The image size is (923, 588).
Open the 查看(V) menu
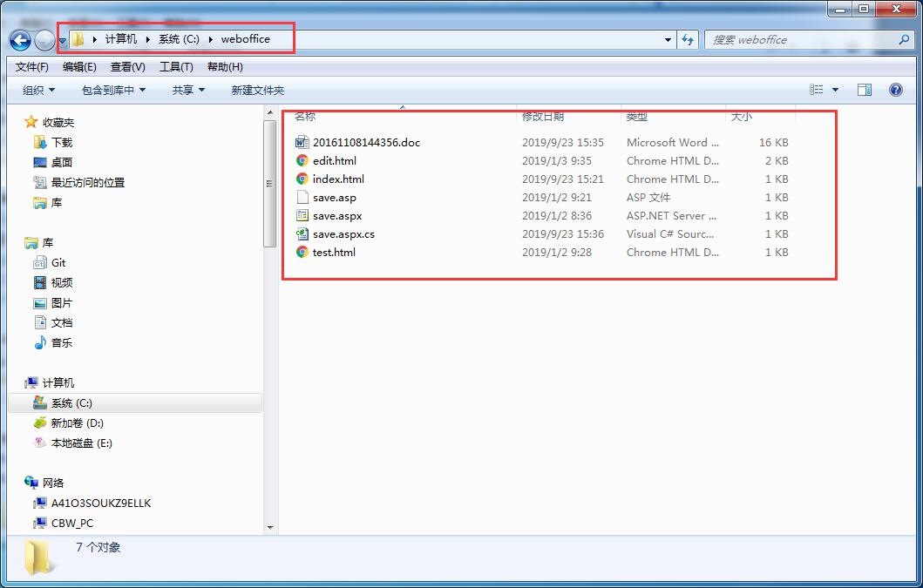[x=128, y=67]
